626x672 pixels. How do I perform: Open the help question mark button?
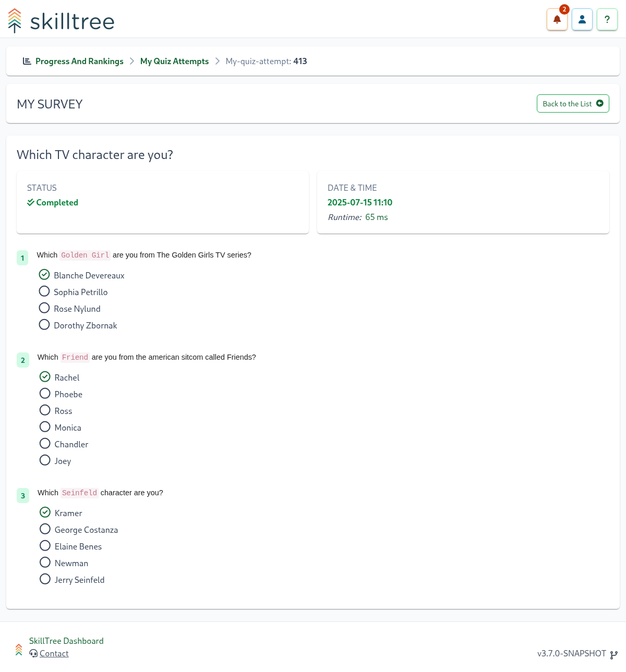(x=607, y=20)
